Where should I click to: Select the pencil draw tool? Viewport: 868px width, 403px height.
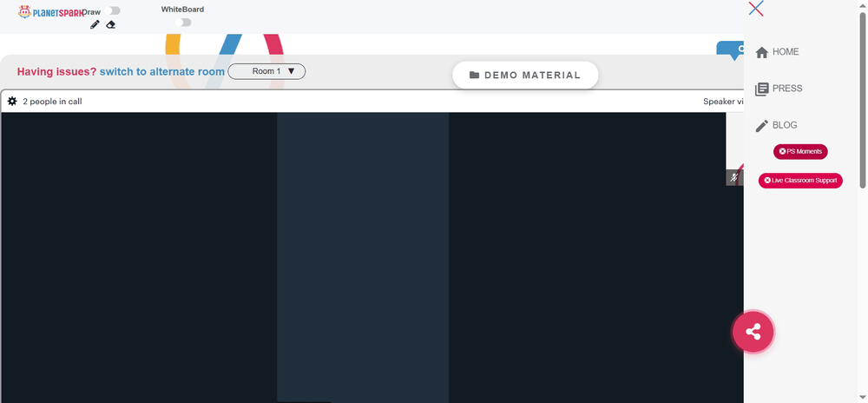95,24
